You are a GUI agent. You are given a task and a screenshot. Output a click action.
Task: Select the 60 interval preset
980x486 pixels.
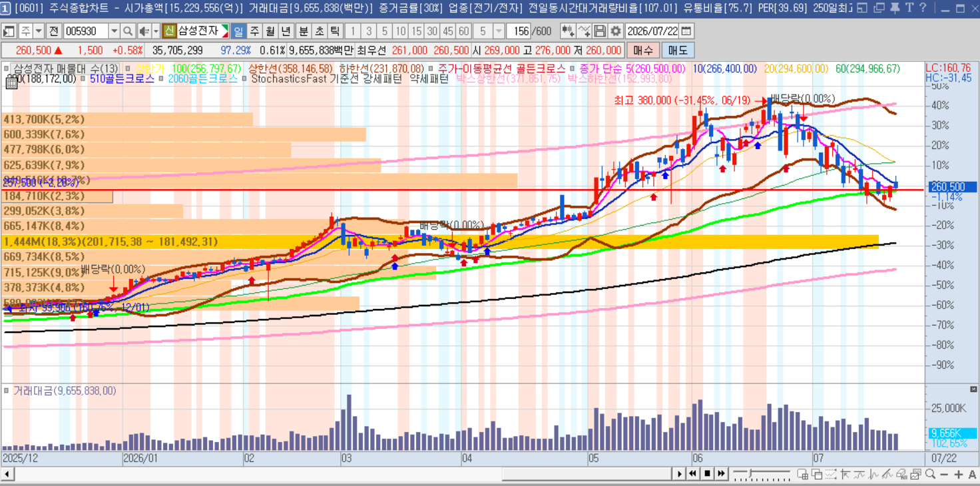tap(464, 31)
